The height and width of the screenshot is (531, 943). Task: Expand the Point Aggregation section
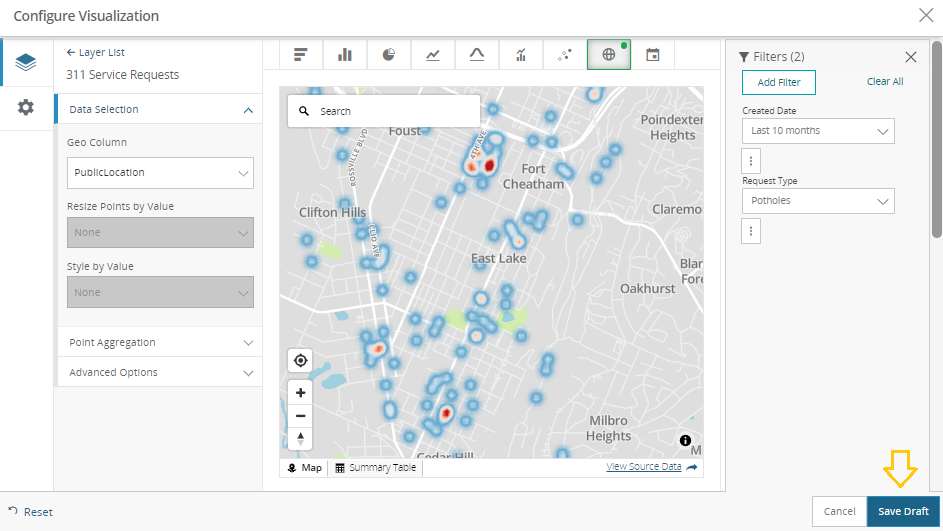160,342
